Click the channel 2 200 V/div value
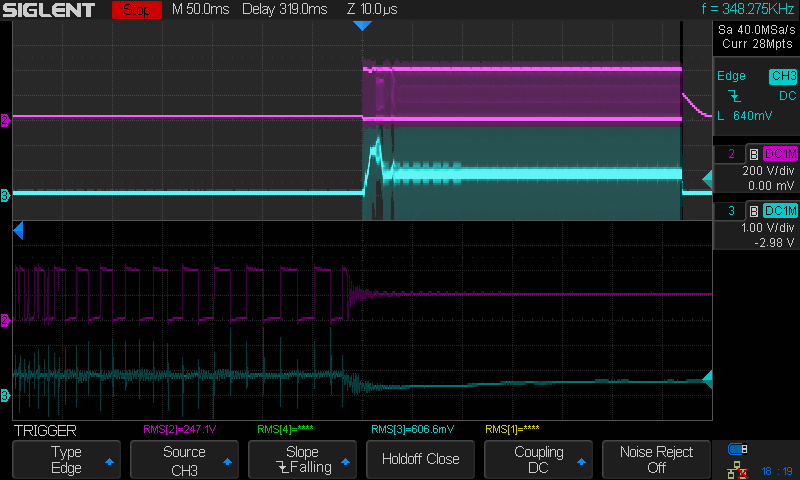The image size is (800, 480). [768, 171]
